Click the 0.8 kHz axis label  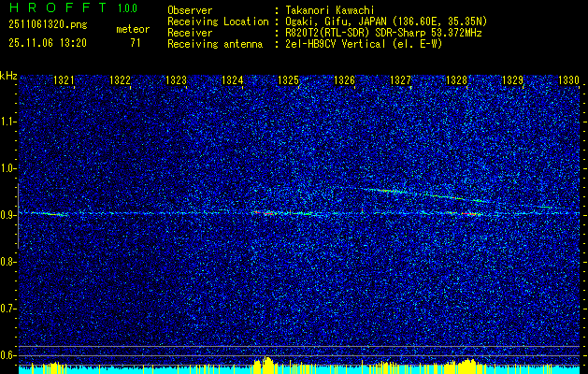(x=7, y=262)
